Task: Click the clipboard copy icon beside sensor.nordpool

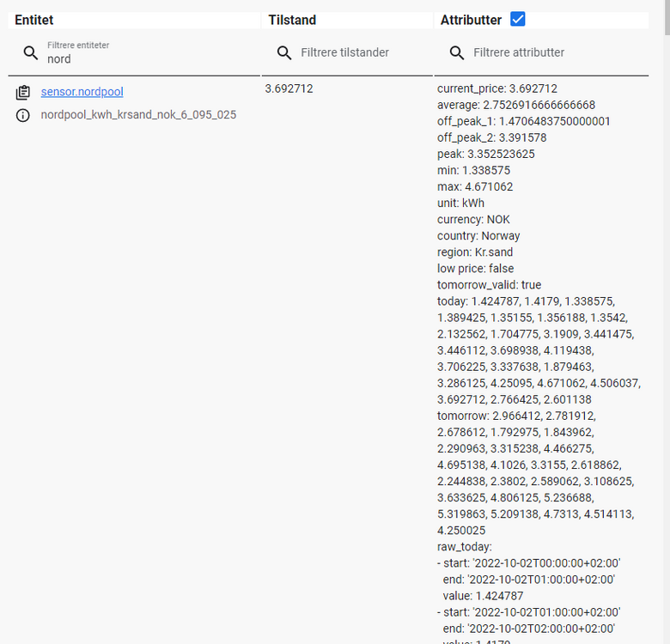Action: (x=23, y=92)
